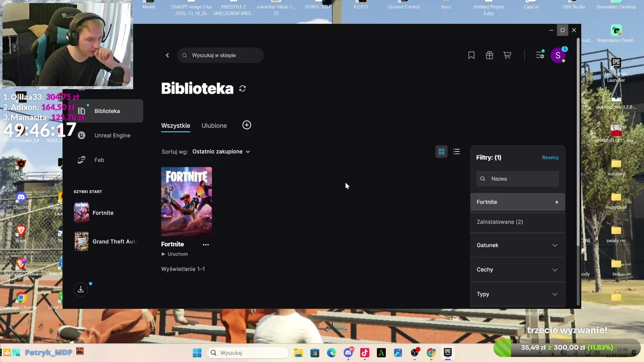Open the 'Ostatnio zakupione' sort dropdown

pos(221,151)
